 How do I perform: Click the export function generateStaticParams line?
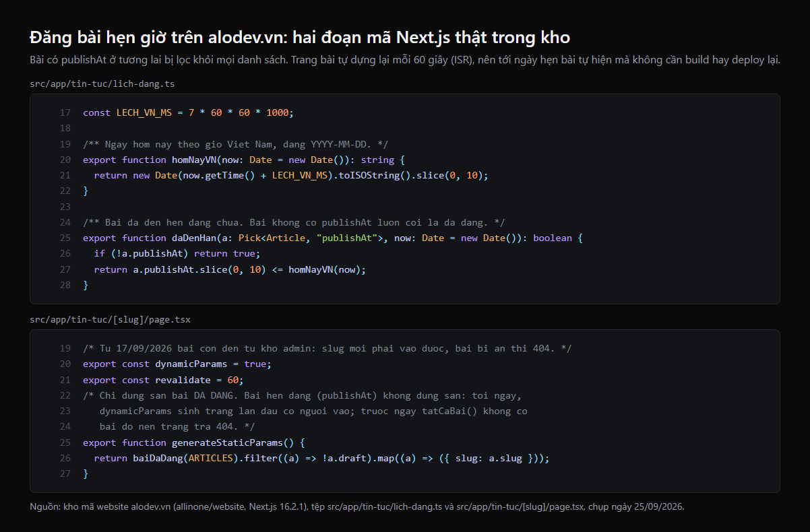pos(194,442)
